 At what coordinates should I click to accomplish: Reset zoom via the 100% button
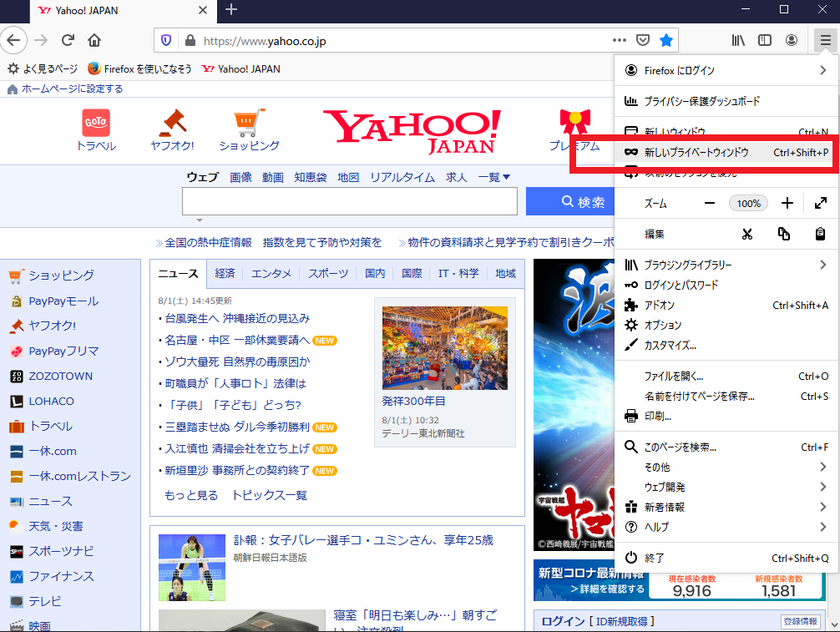coord(748,204)
